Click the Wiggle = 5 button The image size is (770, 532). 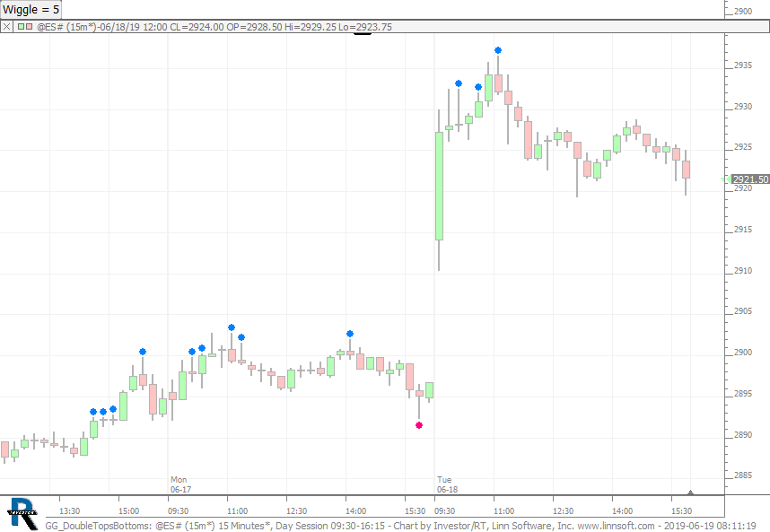(x=31, y=9)
